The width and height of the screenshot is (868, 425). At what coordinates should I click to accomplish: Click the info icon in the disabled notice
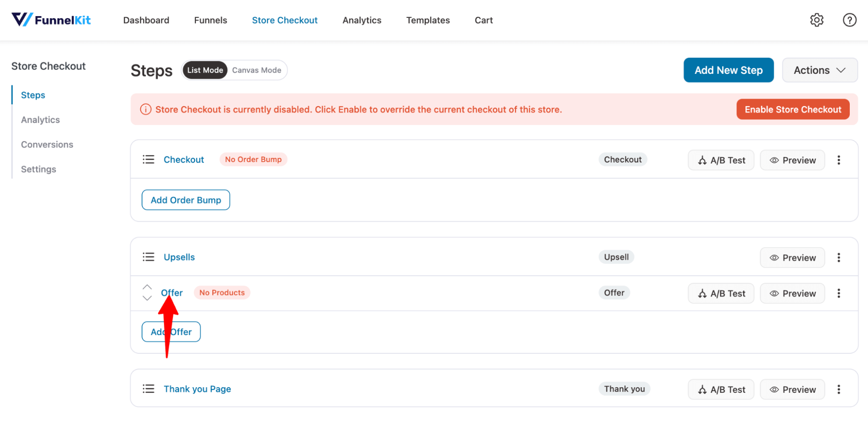point(145,110)
